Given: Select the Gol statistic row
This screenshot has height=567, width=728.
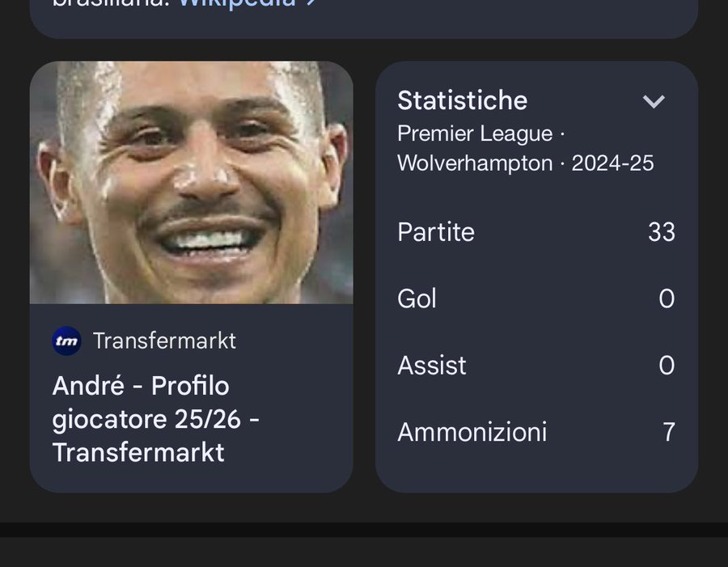Looking at the screenshot, I should (536, 298).
